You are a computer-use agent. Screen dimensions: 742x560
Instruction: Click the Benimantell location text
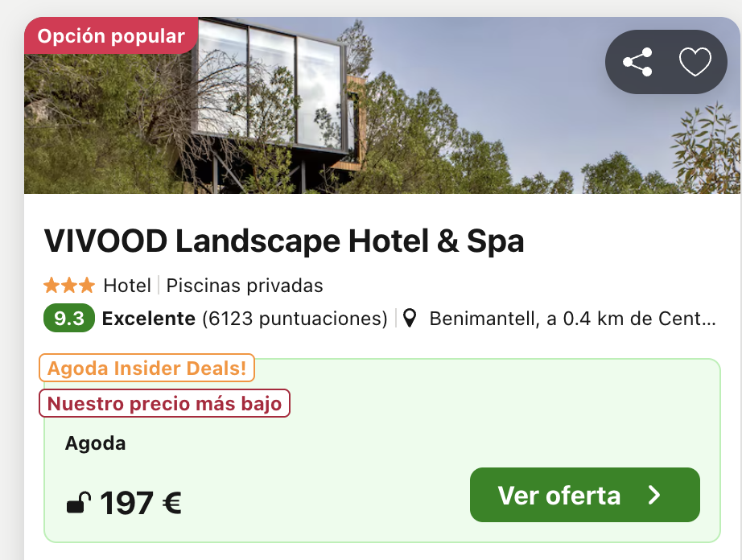point(572,319)
